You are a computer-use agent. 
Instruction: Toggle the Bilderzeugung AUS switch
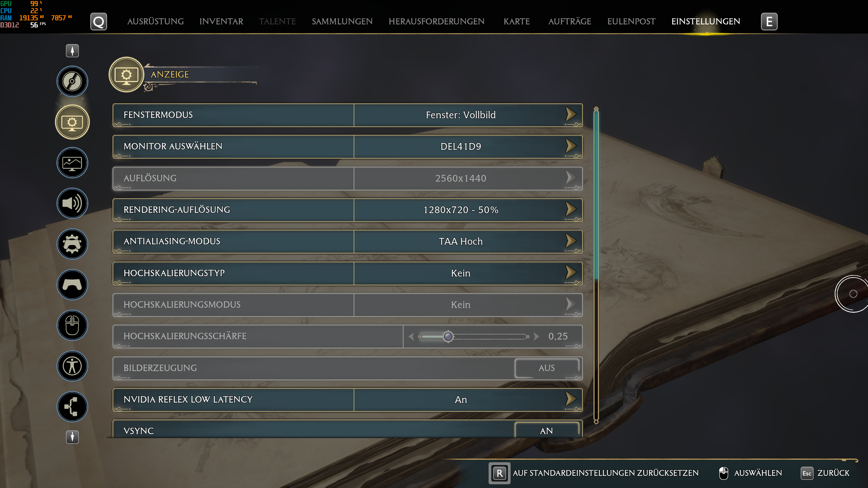click(547, 368)
